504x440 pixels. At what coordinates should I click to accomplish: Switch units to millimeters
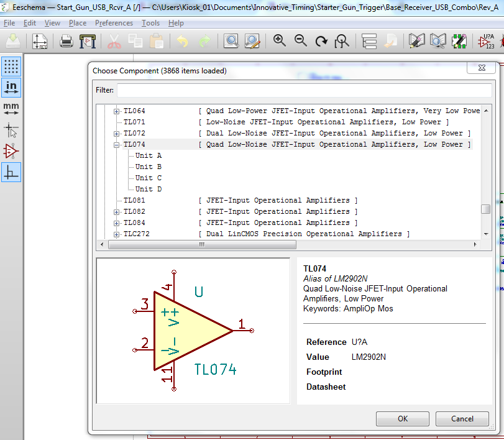[11, 109]
